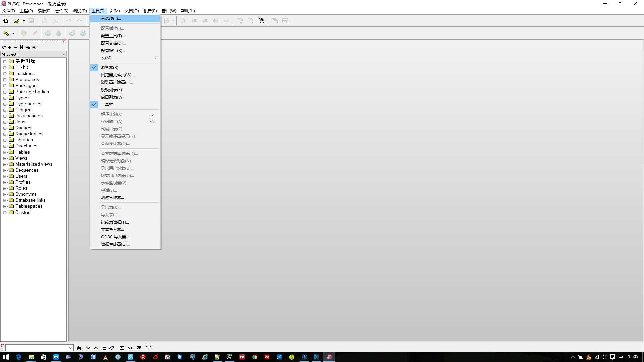Open the 报告(R) menu
The width and height of the screenshot is (644, 362).
[150, 11]
